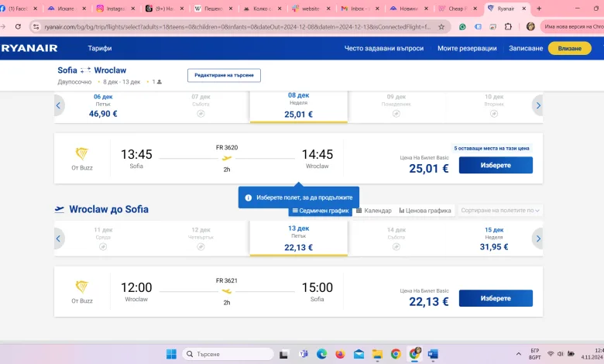Select unavailable return date 12 дек

click(x=201, y=239)
